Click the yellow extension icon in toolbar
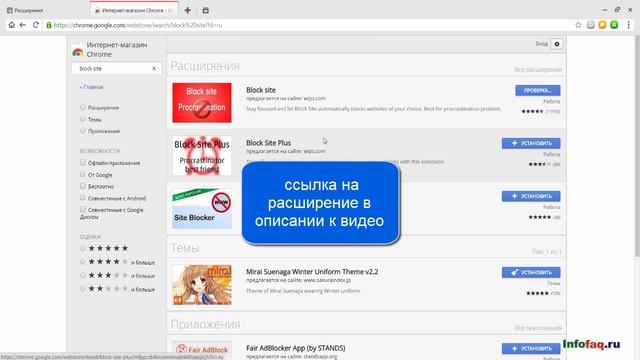640x360 pixels. pyautogui.click(x=602, y=25)
